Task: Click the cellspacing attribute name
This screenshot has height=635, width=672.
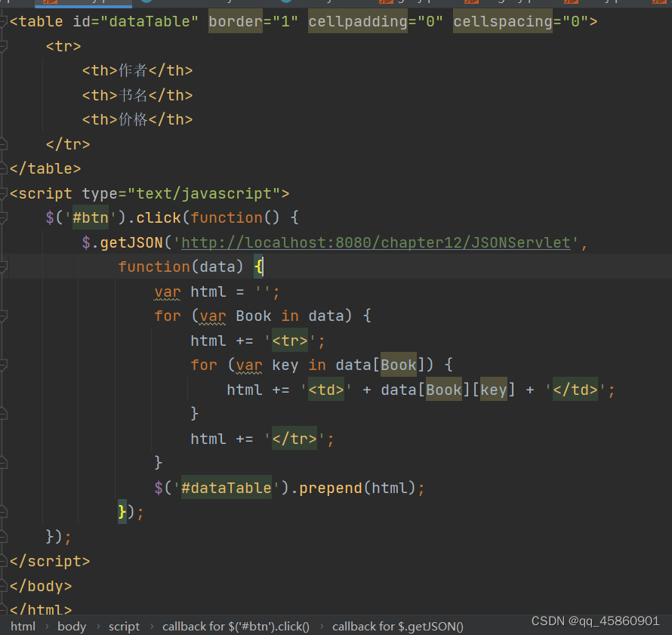Action: pos(503,21)
